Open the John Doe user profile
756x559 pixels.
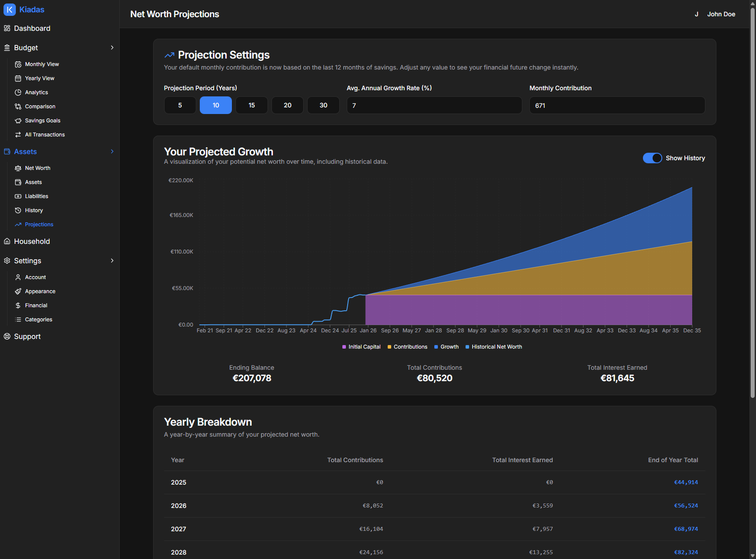tap(721, 14)
